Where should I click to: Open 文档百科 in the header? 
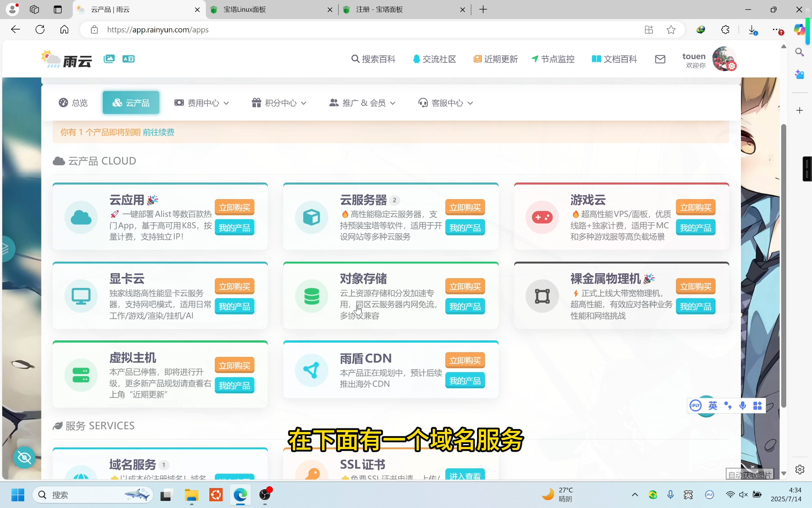pos(614,59)
